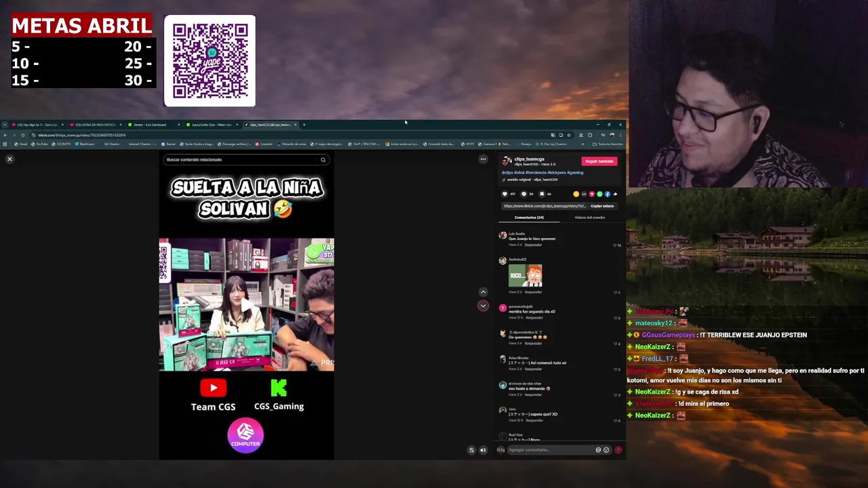Click the tiktok.com address bar URL

pos(82,135)
